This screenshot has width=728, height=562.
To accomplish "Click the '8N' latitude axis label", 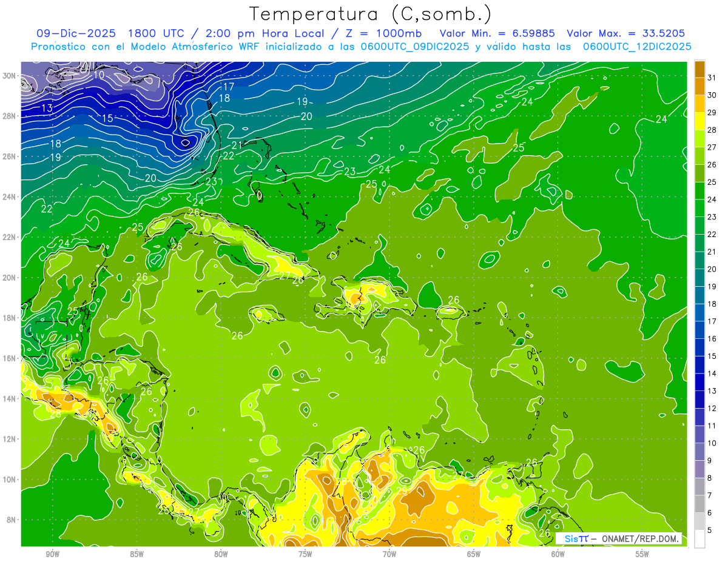I will 12,520.
